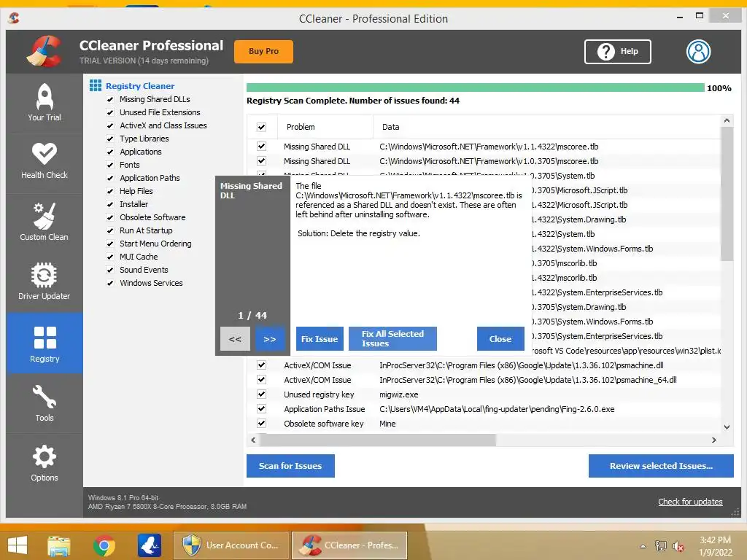Toggle Windows Services checkbox
The height and width of the screenshot is (560, 747).
pos(110,283)
